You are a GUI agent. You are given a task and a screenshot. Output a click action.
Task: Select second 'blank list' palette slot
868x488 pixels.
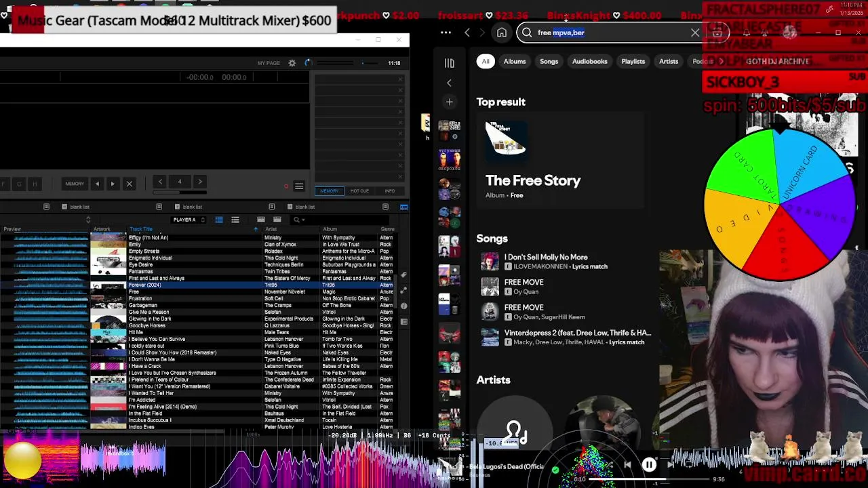click(x=188, y=207)
